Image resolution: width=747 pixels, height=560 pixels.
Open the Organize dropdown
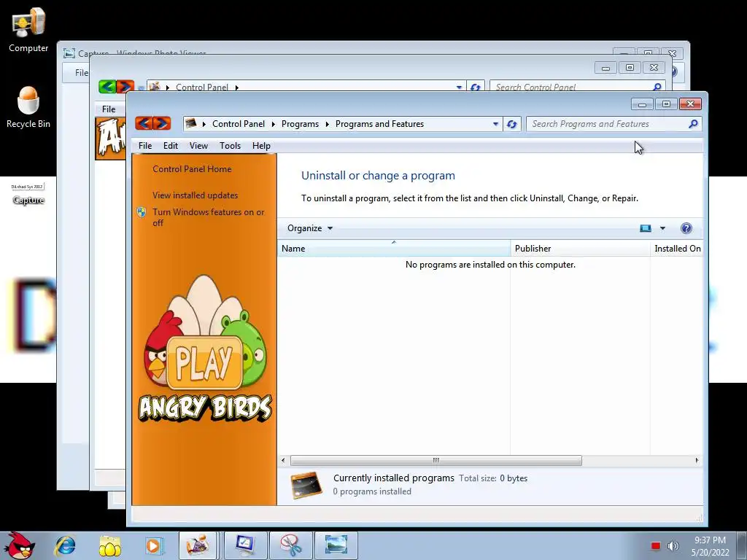[x=309, y=228]
